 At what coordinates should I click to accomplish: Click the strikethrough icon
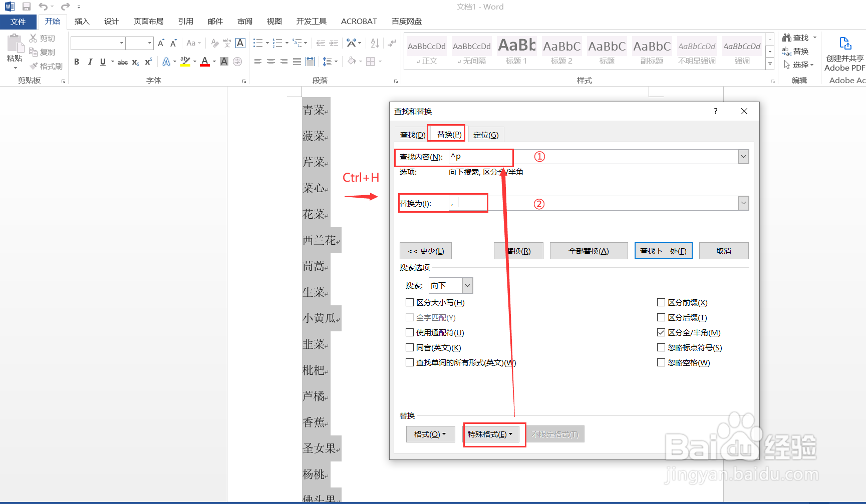click(x=122, y=62)
